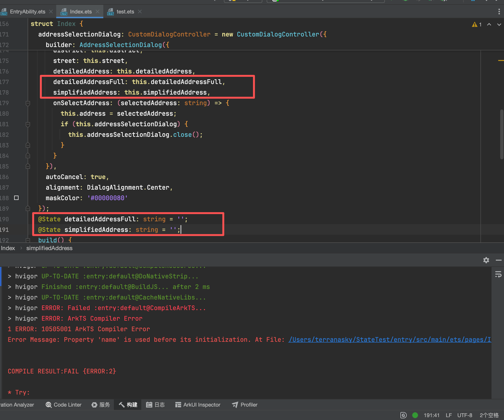Switch to the test.ets tab
Viewport: 504px width, 420px height.
click(125, 12)
